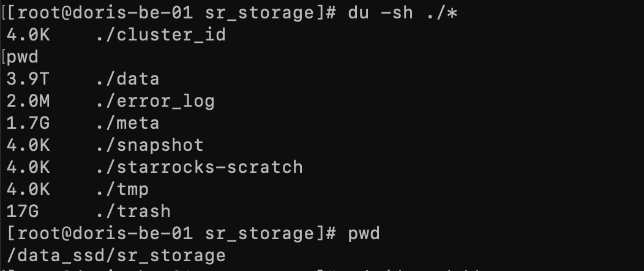The height and width of the screenshot is (271, 644).
Task: Click the 3.9T size value
Action: (28, 79)
